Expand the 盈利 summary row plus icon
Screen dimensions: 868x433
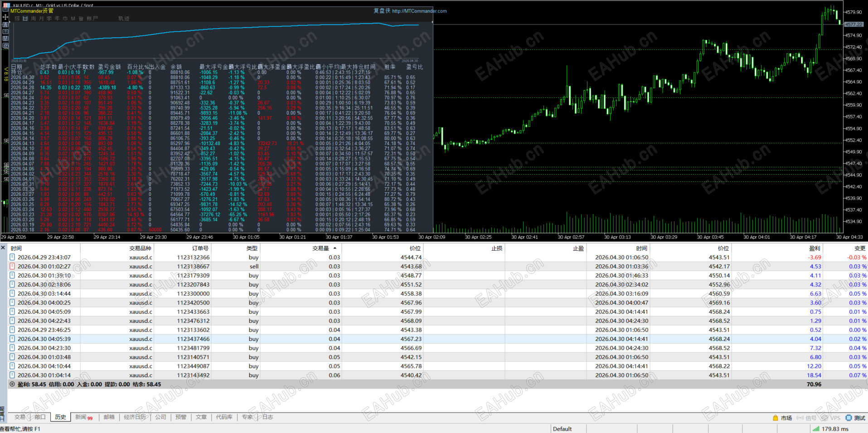[x=12, y=384]
